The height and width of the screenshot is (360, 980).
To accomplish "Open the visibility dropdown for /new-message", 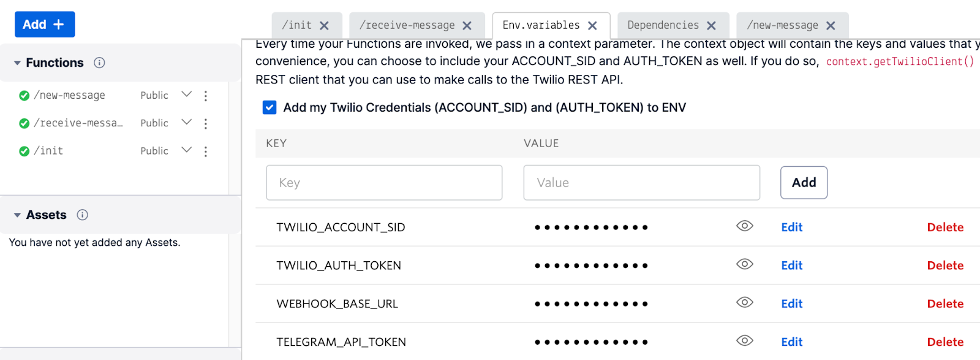I will tap(187, 94).
